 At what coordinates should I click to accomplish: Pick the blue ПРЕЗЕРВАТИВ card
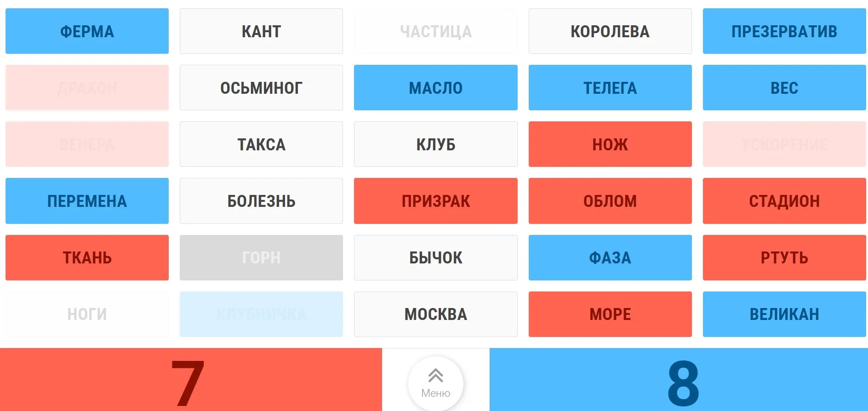784,31
